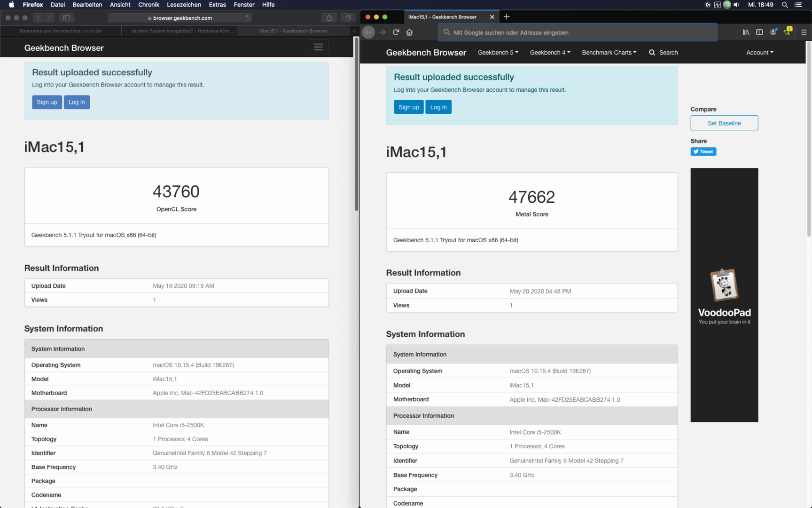Viewport: 812px width, 508px height.
Task: Open the Notification Center icon
Action: point(798,5)
